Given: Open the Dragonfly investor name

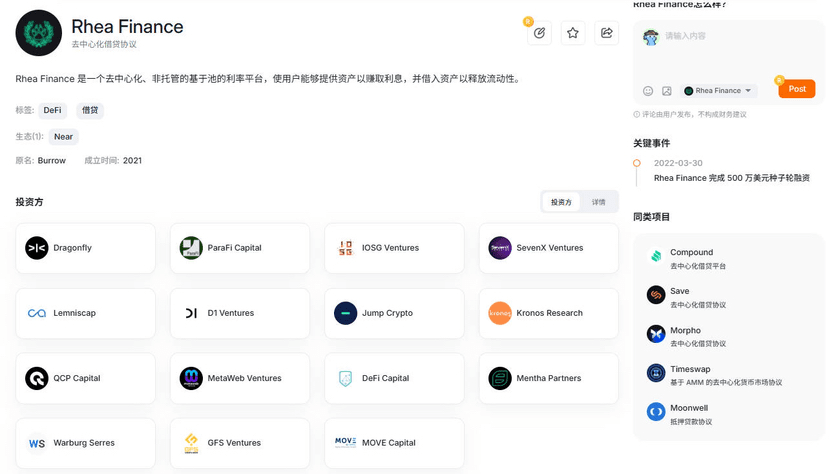Looking at the screenshot, I should coord(72,248).
